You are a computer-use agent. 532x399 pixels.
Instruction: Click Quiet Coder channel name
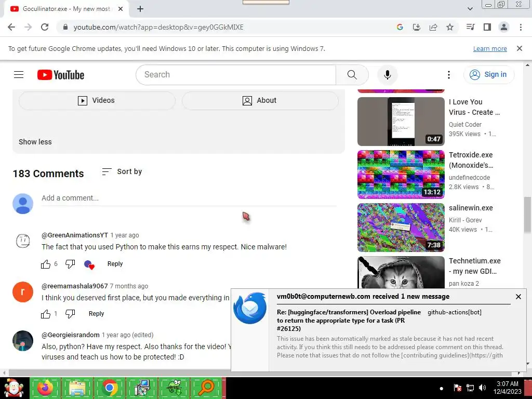[x=465, y=125]
